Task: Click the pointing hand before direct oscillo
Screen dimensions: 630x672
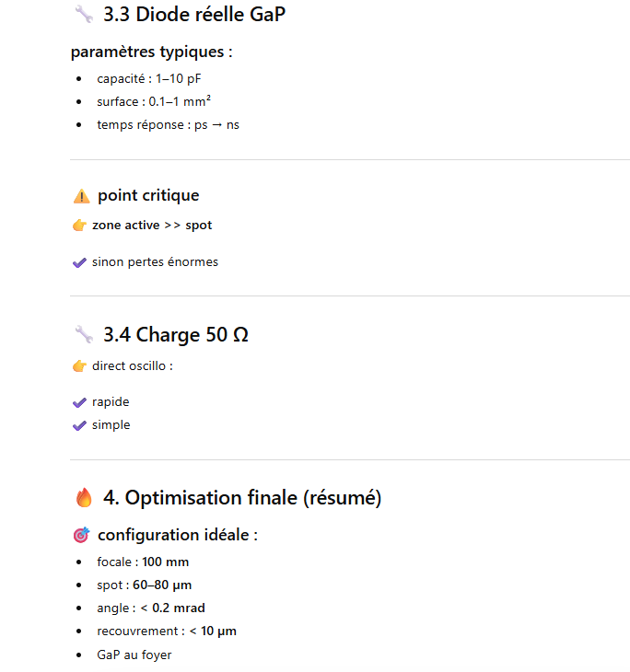Action: tap(79, 366)
